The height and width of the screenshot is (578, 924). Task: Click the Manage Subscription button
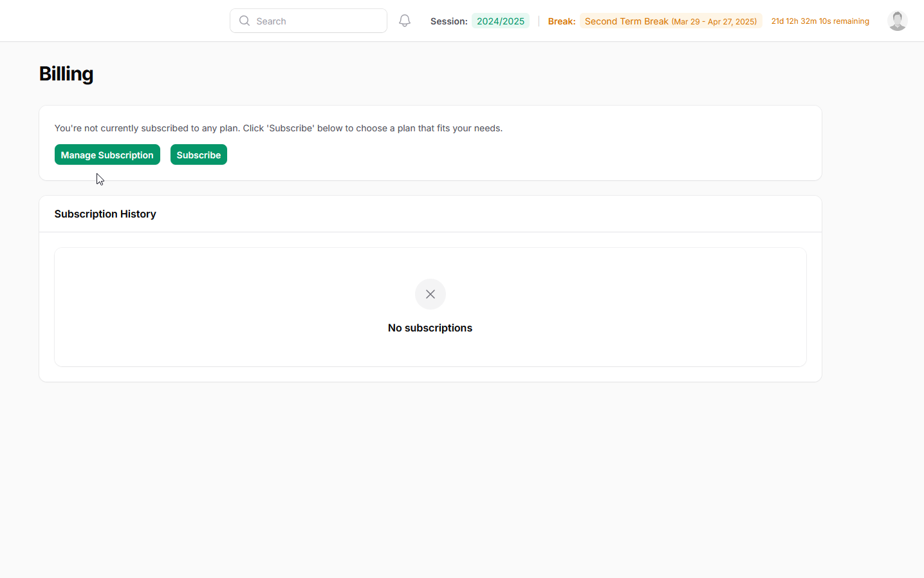point(107,155)
